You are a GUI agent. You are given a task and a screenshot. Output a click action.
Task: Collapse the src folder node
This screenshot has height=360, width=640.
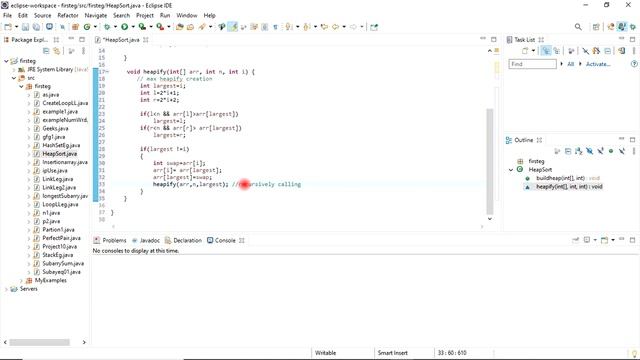pos(14,78)
